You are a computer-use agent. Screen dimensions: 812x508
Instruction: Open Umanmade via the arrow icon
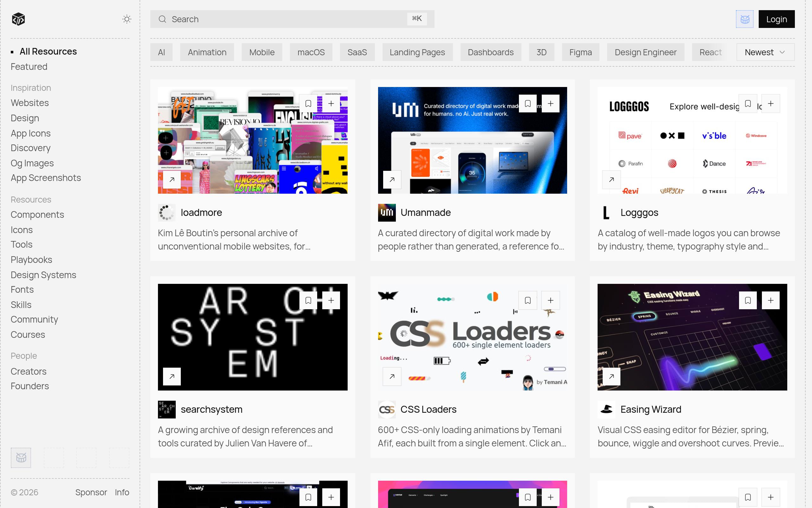coord(392,179)
